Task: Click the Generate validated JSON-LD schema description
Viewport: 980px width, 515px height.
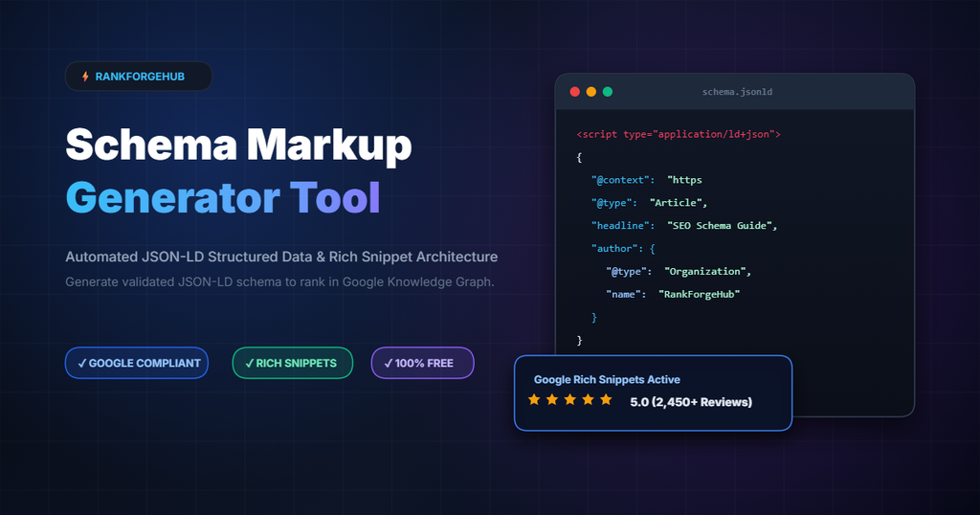Action: point(280,281)
